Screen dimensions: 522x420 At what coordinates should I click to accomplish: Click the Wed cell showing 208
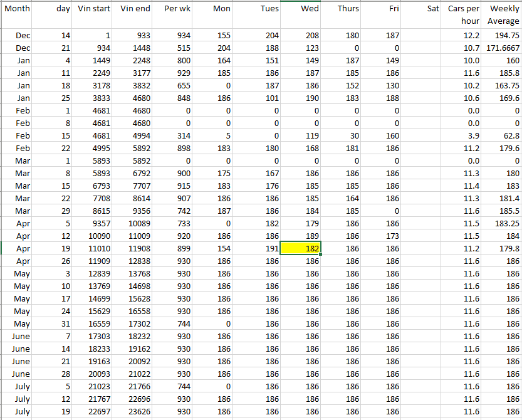coord(301,36)
